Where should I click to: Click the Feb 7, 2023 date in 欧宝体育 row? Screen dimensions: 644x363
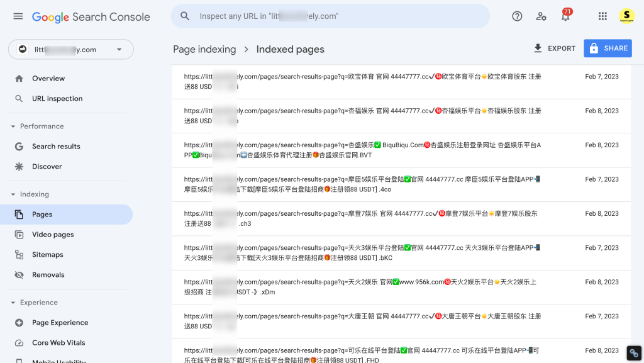(602, 77)
